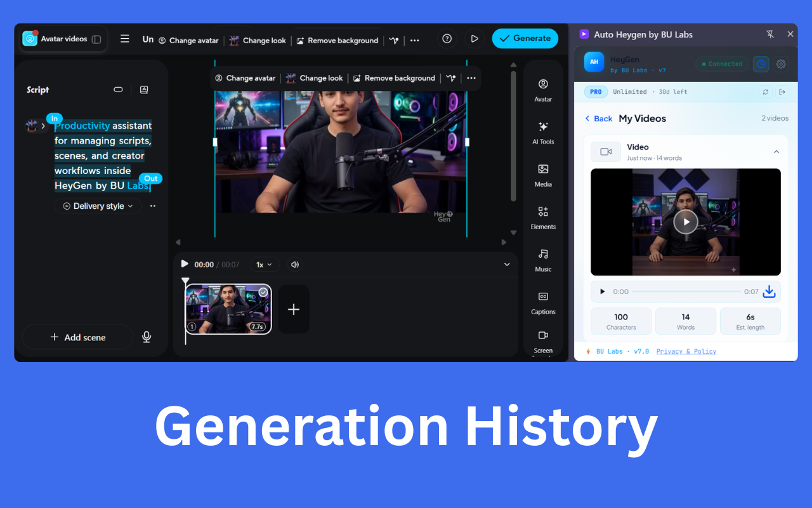Click the Connected status badge
812x508 pixels.
pos(721,63)
